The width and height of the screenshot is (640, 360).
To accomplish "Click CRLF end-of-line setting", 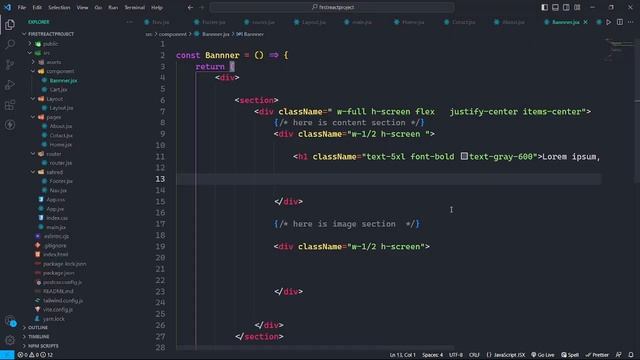I will tap(474, 355).
